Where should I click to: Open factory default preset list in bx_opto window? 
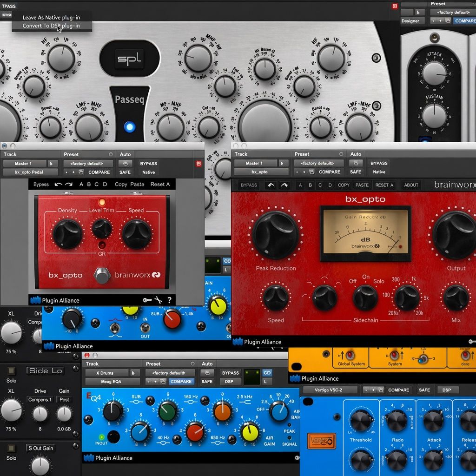[319, 163]
